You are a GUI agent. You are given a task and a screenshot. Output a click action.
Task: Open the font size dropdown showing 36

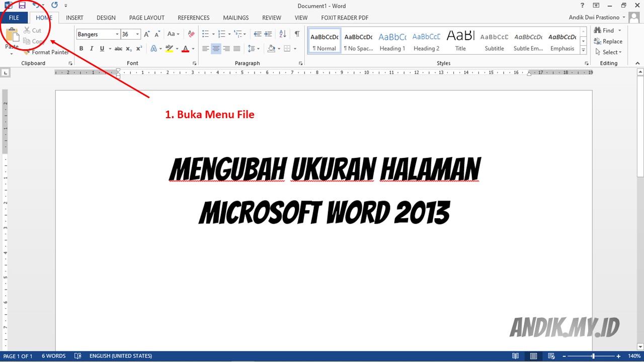(138, 34)
